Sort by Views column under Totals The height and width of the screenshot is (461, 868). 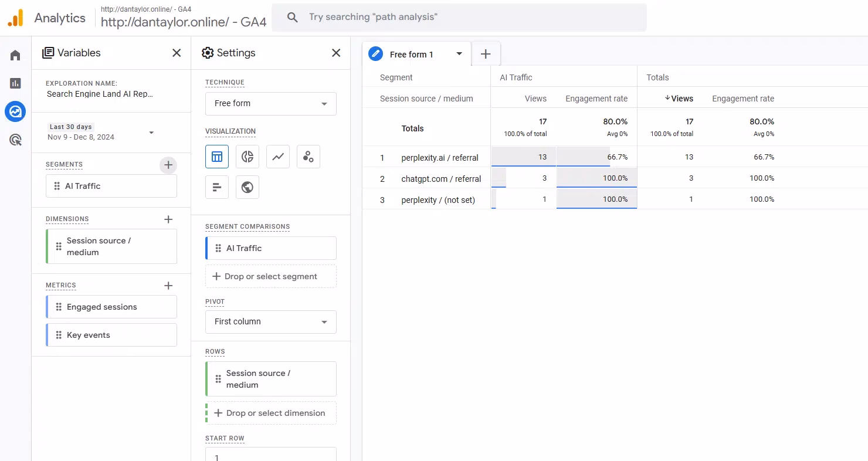(x=681, y=99)
